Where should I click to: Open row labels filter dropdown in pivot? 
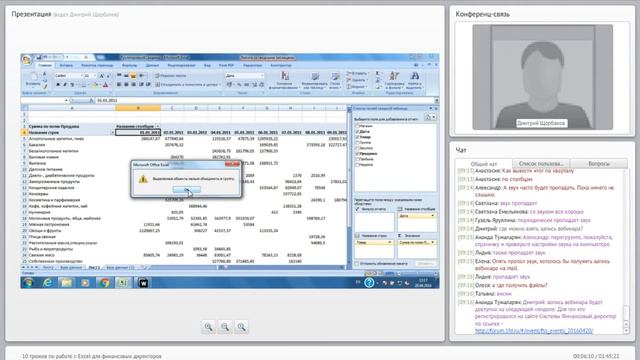click(x=112, y=132)
